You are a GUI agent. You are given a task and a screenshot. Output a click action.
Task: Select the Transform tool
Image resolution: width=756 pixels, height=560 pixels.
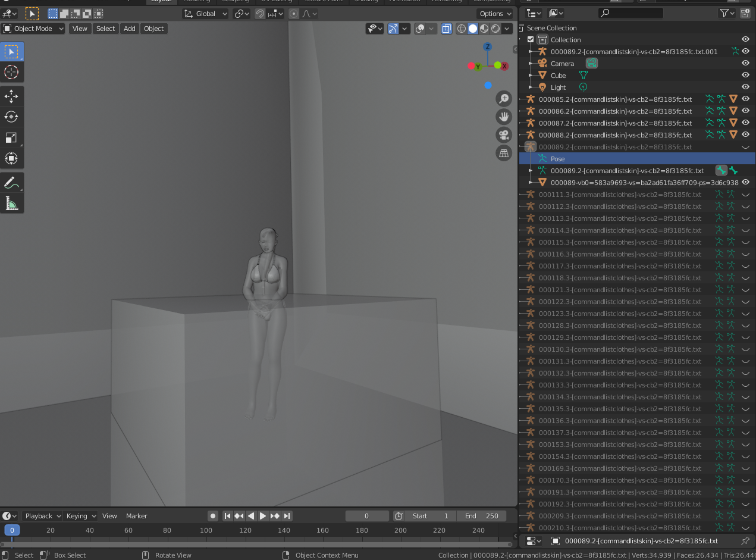[x=11, y=158]
